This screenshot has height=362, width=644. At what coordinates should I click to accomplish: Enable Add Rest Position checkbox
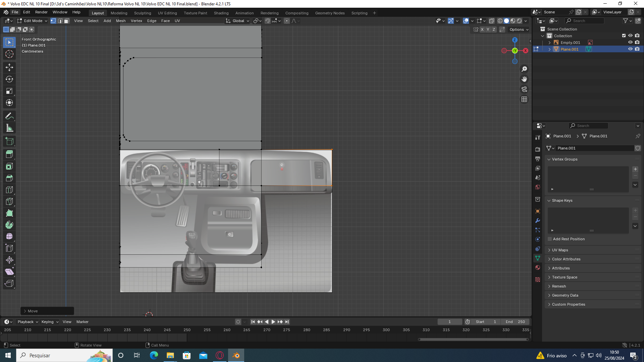click(x=550, y=239)
